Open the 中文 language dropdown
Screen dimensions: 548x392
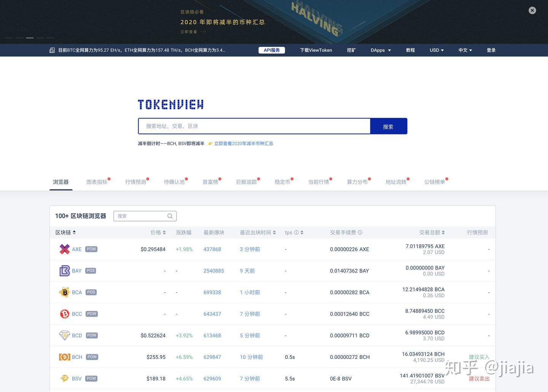465,50
